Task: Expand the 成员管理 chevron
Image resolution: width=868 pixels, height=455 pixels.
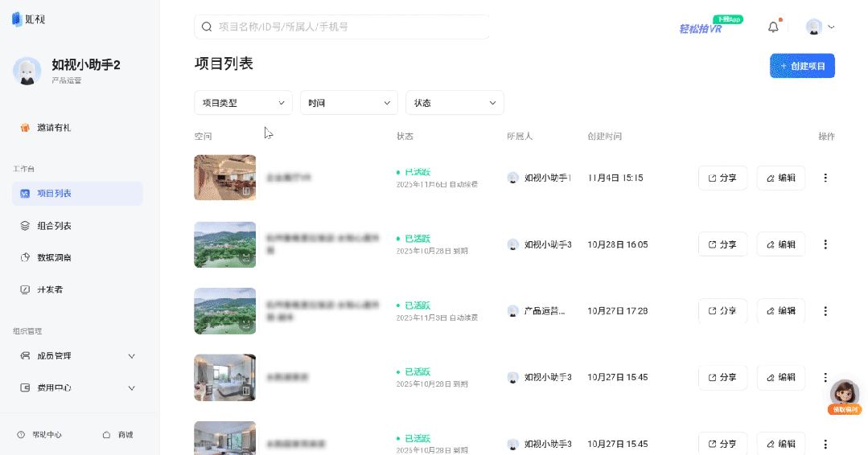Action: click(132, 356)
